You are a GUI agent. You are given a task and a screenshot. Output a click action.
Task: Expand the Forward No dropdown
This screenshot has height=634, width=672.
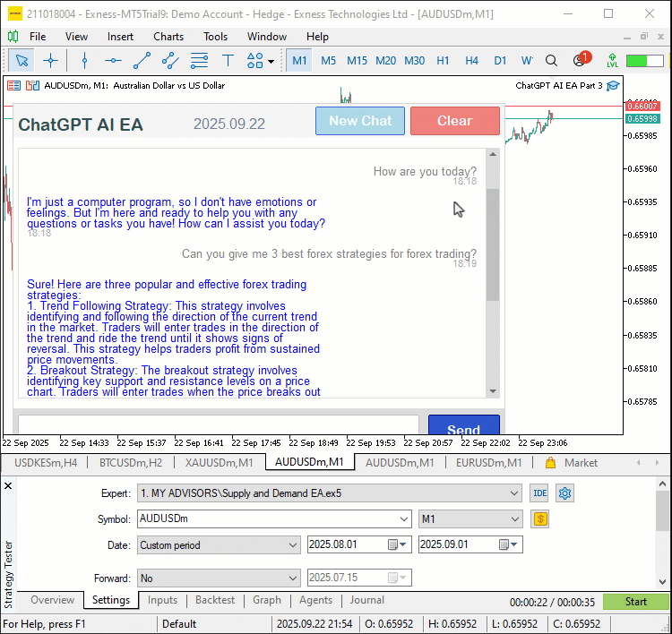[292, 578]
